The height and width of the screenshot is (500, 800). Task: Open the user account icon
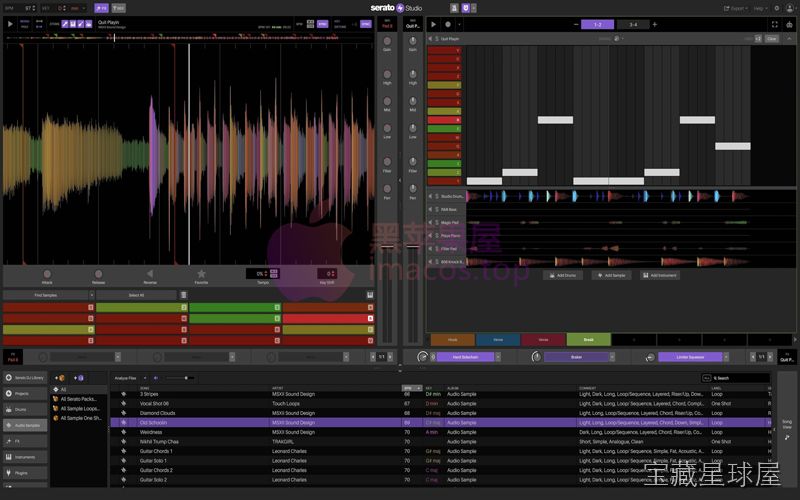tap(790, 8)
